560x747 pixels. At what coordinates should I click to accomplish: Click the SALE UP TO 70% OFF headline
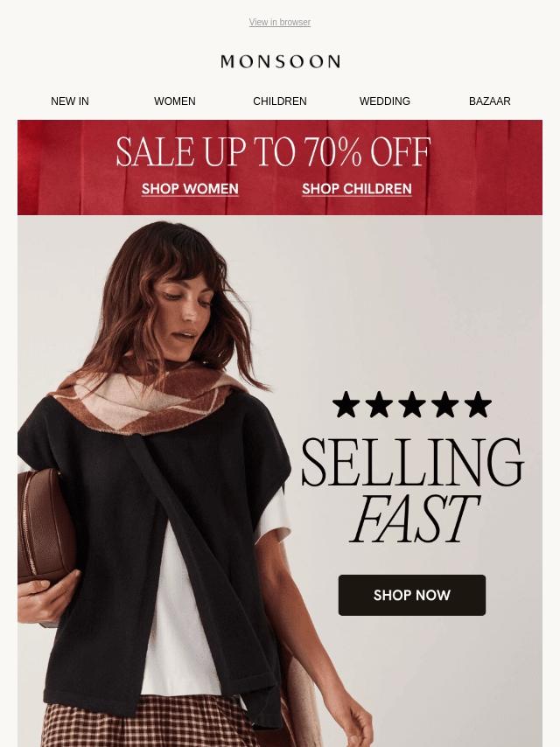click(x=273, y=151)
